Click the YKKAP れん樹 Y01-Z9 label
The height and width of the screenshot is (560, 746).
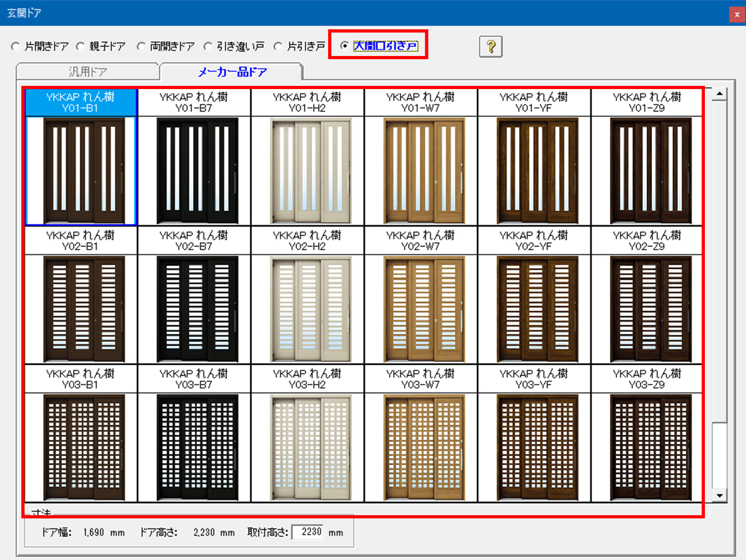tap(647, 102)
